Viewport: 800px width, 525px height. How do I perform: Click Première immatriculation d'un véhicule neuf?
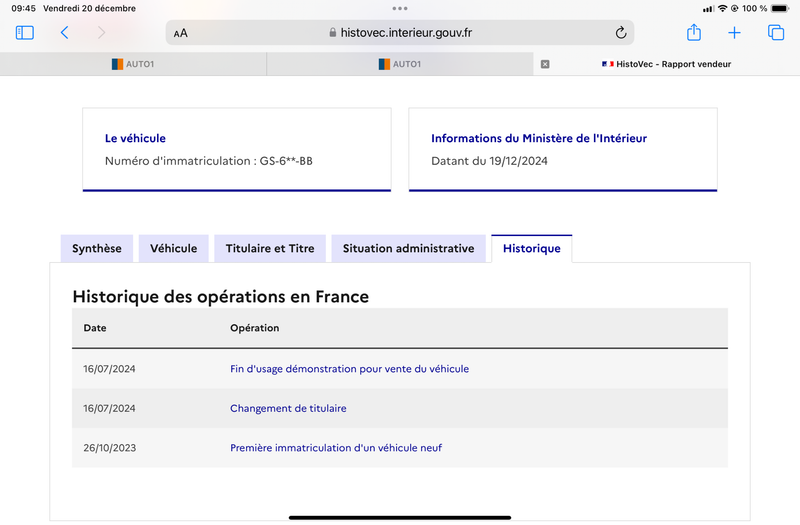tap(336, 448)
